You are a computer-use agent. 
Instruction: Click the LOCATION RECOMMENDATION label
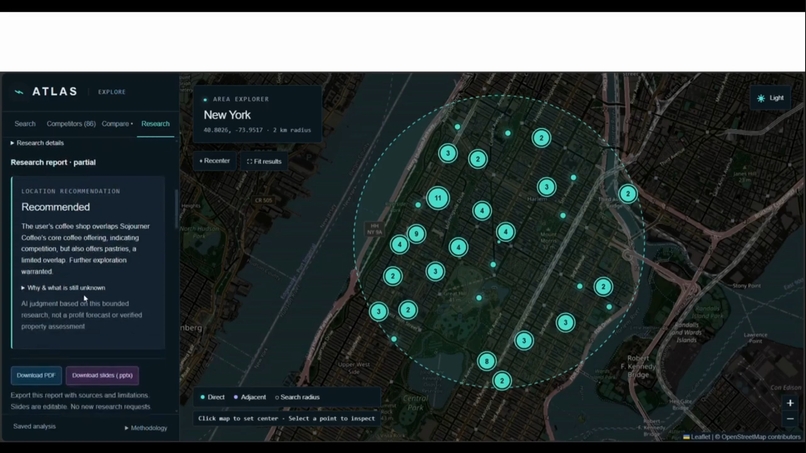point(70,191)
